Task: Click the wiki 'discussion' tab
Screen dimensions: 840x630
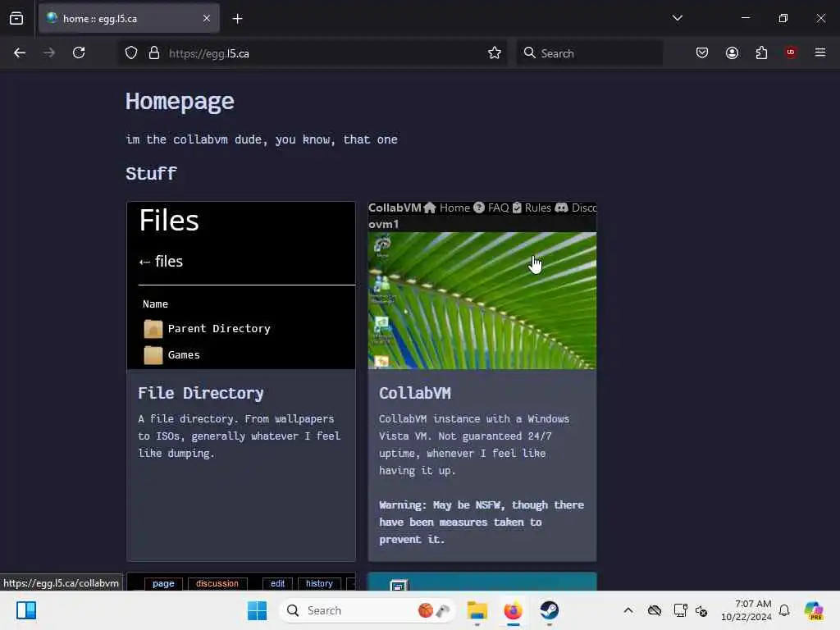Action: [217, 583]
